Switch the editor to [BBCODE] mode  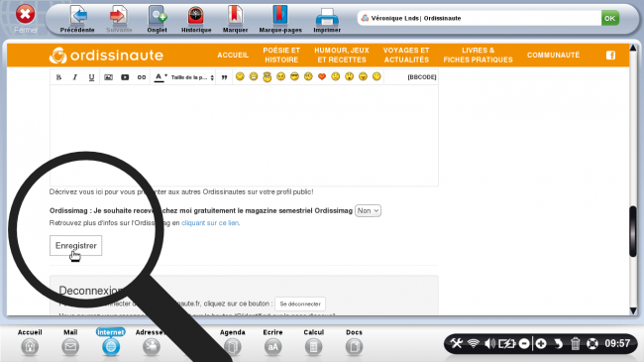tap(422, 77)
